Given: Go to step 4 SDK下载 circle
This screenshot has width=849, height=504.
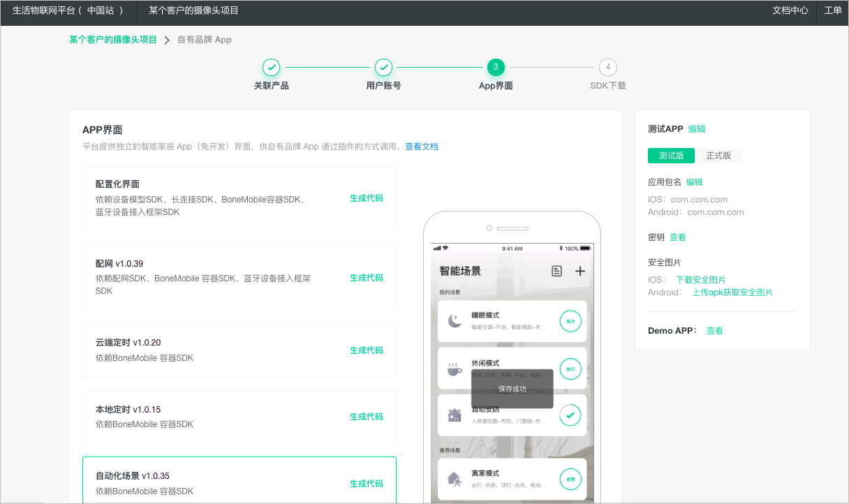Looking at the screenshot, I should click(x=608, y=67).
